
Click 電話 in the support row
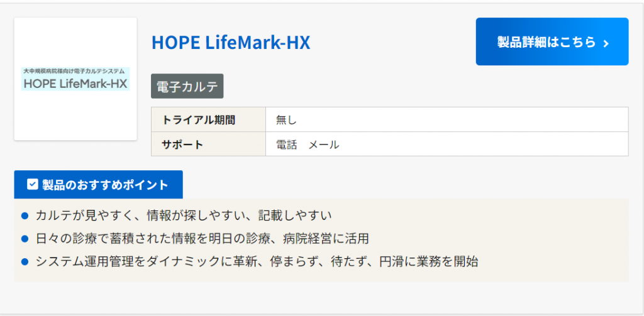[287, 144]
